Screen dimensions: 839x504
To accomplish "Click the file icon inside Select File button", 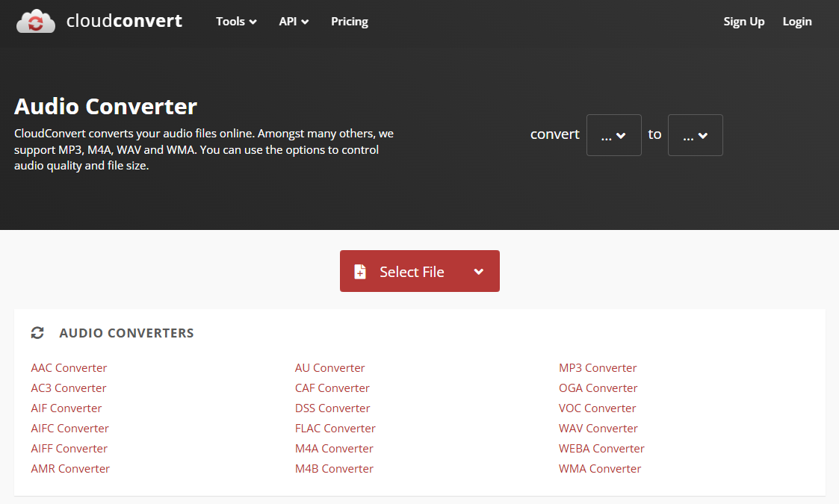I will tap(361, 271).
